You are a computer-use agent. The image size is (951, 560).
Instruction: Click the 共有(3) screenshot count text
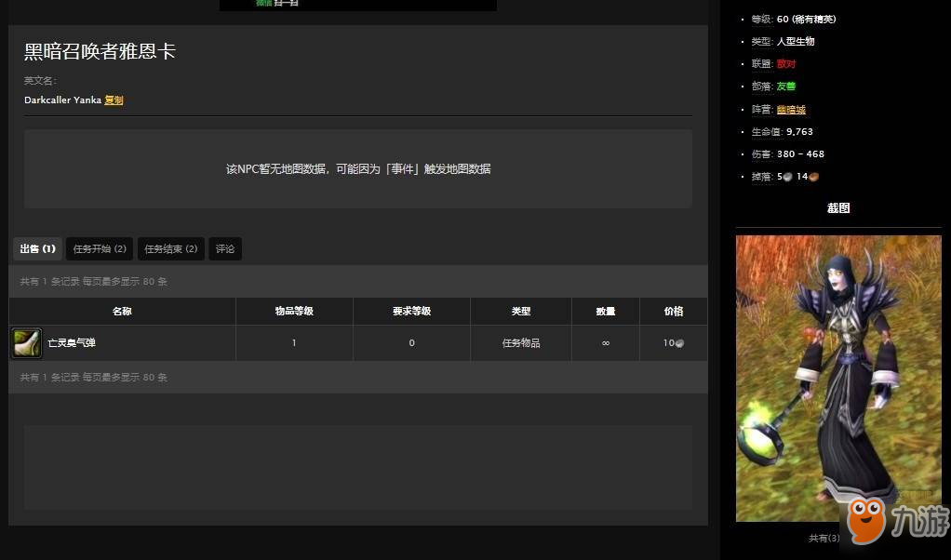tap(824, 538)
